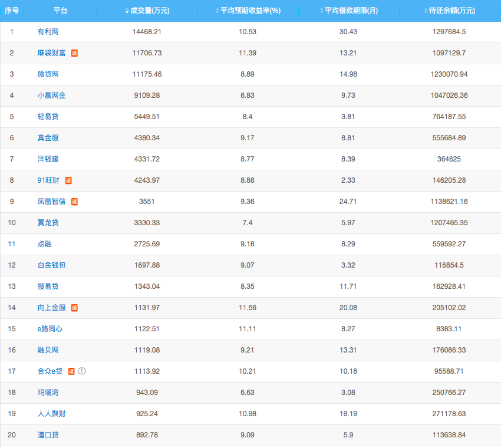501x448 pixels.
Task: Select 麻袋财富's outstanding balance 1097129.7
Action: coord(449,53)
